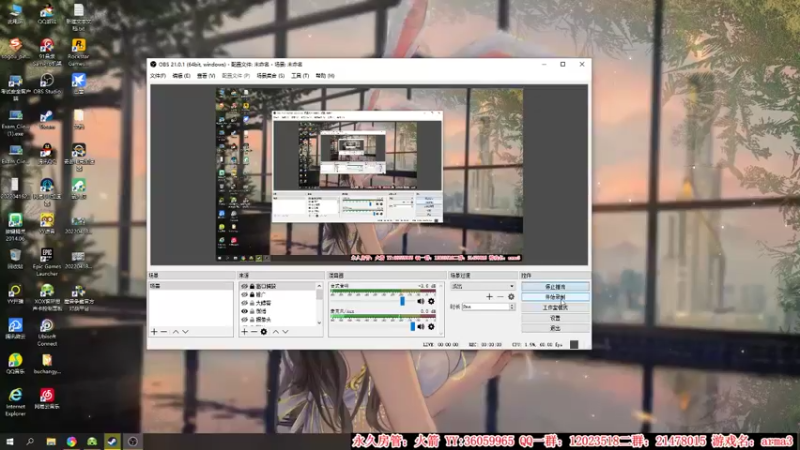Viewport: 800px width, 450px height.
Task: Toggle eye icon on second source row
Action: [x=244, y=294]
